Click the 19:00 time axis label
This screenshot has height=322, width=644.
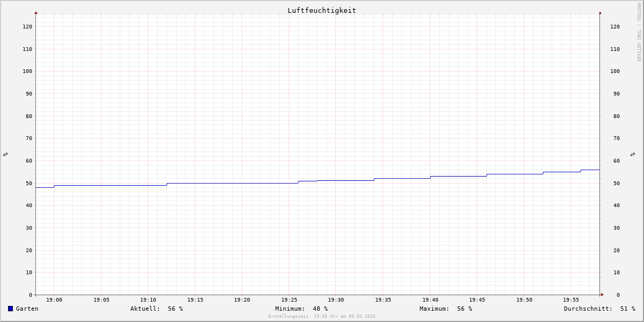[54, 300]
